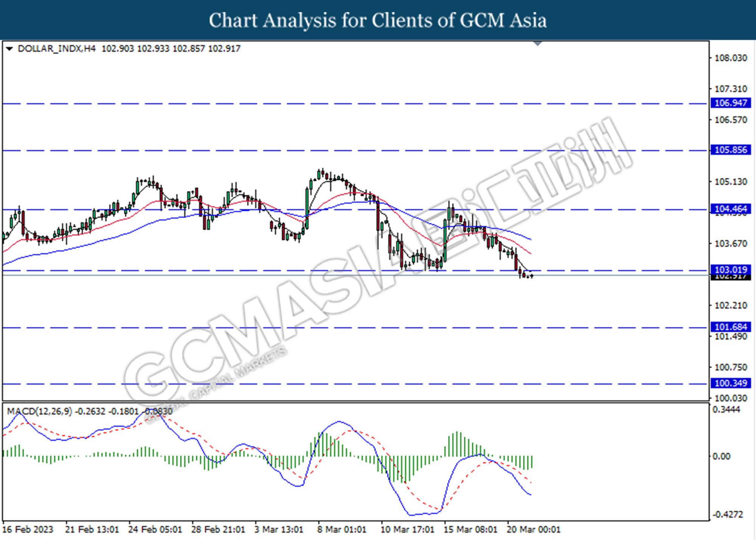Click the 0.3444 MACD scale value
This screenshot has width=756, height=540.
726,410
